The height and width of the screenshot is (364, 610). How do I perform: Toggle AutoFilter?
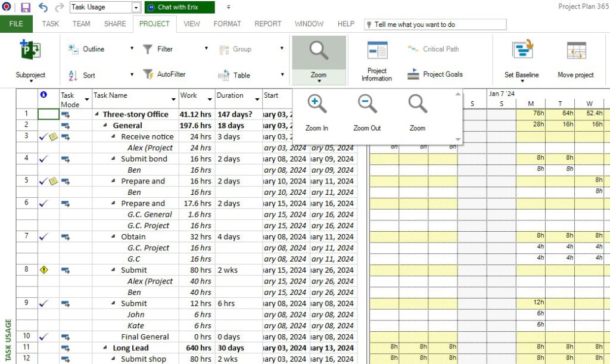(164, 74)
